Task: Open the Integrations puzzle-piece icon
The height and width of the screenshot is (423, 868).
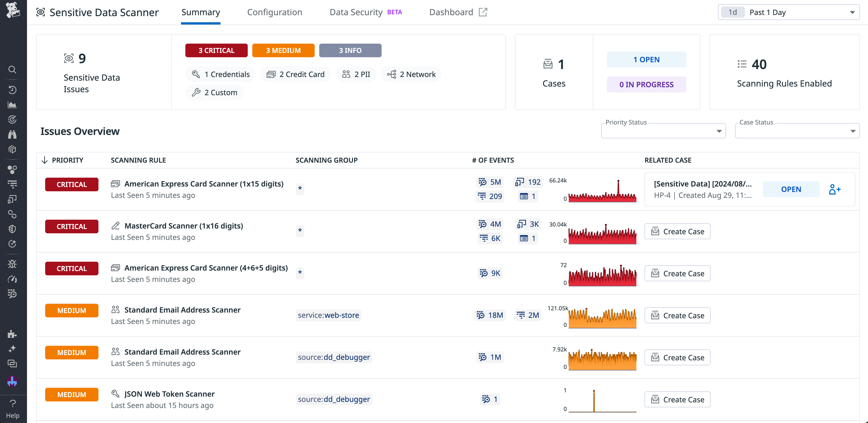Action: 12,334
